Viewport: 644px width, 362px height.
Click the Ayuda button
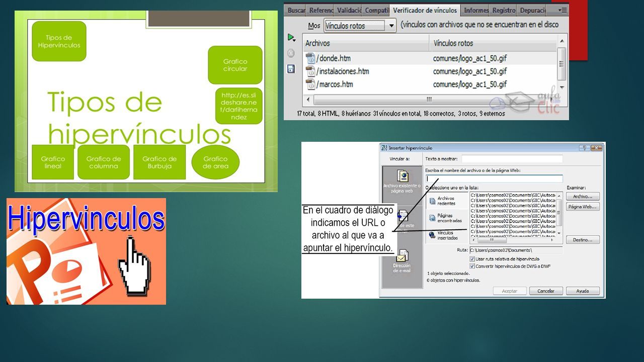583,291
